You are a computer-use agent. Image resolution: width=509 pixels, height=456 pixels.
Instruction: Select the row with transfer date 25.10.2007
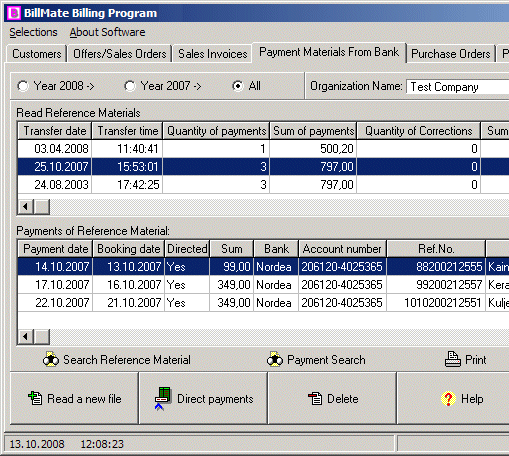click(263, 167)
